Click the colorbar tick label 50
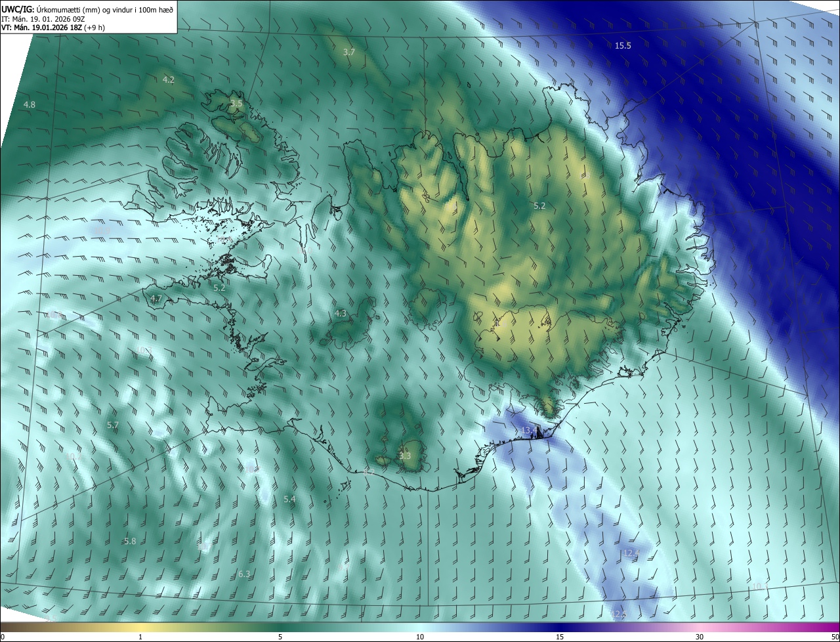Viewport: 840px width, 642px height. (834, 637)
